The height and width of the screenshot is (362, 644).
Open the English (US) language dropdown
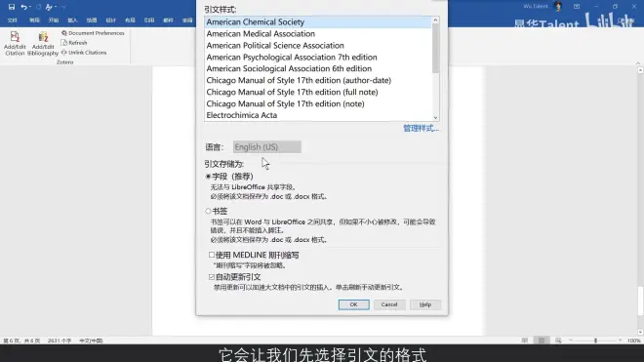point(267,147)
